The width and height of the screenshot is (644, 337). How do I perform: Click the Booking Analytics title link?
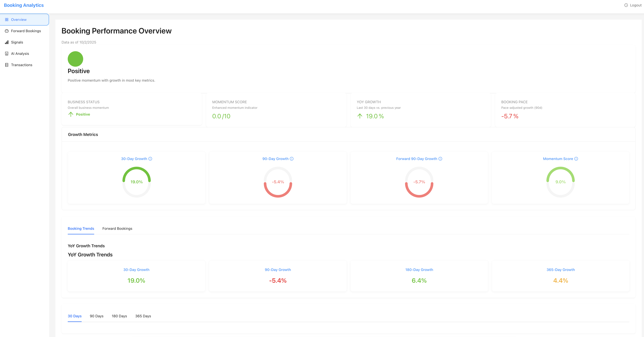pos(24,5)
